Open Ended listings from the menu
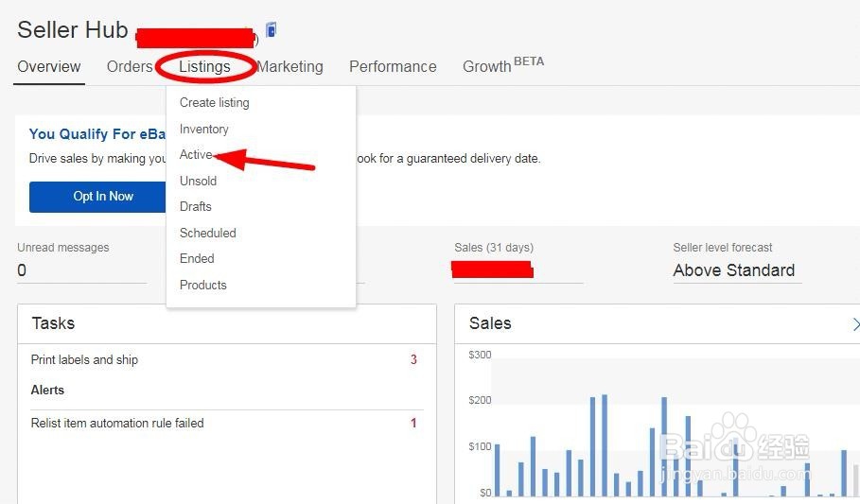The height and width of the screenshot is (504, 860). click(197, 259)
